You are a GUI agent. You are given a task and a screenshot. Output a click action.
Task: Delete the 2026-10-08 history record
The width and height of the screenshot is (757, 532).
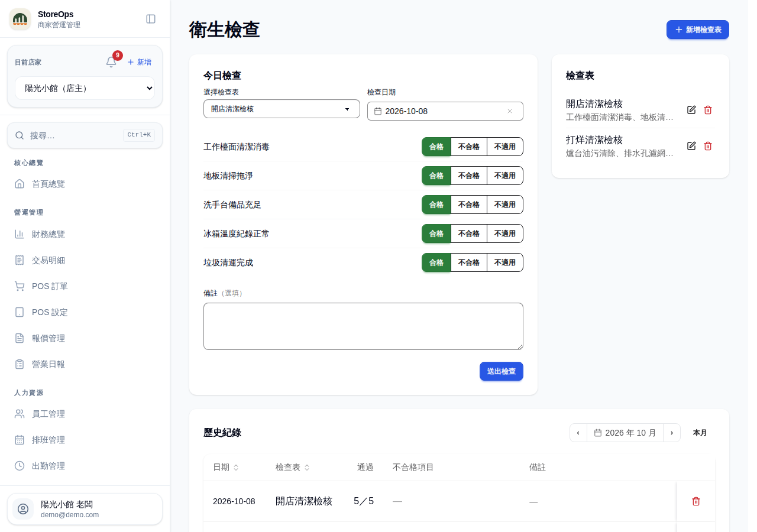tap(696, 501)
